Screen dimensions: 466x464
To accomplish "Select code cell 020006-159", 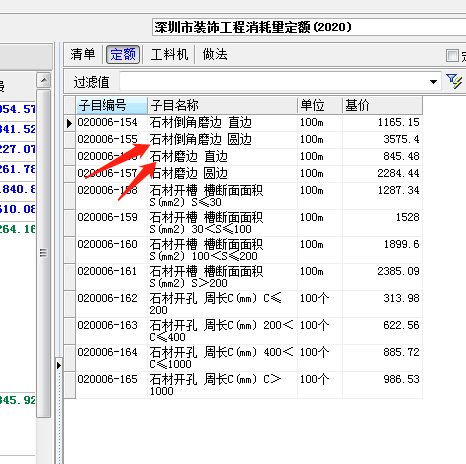I will tap(112, 223).
